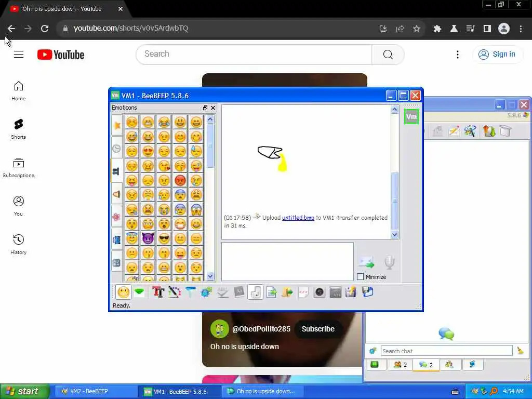Click gear icon beside Search chat
Image resolution: width=532 pixels, height=399 pixels.
pyautogui.click(x=373, y=351)
